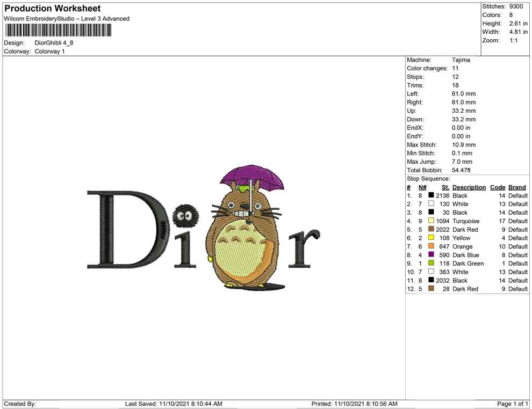This screenshot has width=532, height=409.
Task: Click the barcode in the header
Action: pyautogui.click(x=57, y=31)
